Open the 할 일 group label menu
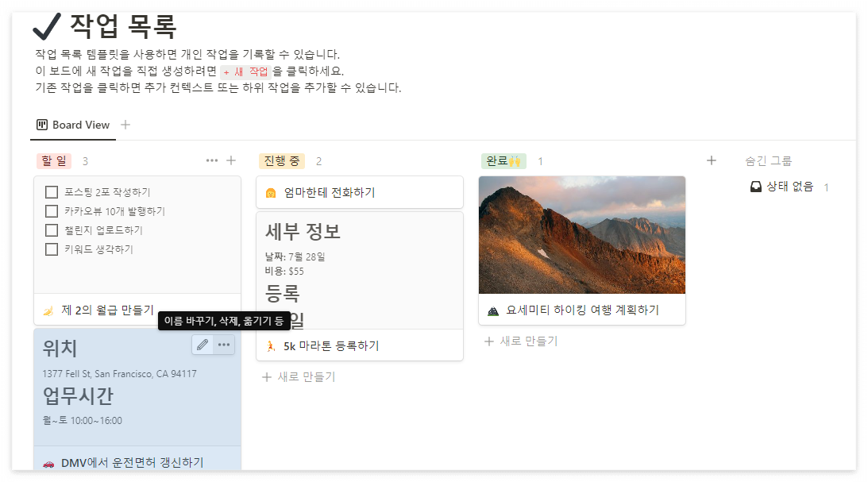This screenshot has height=482, width=868. point(53,160)
